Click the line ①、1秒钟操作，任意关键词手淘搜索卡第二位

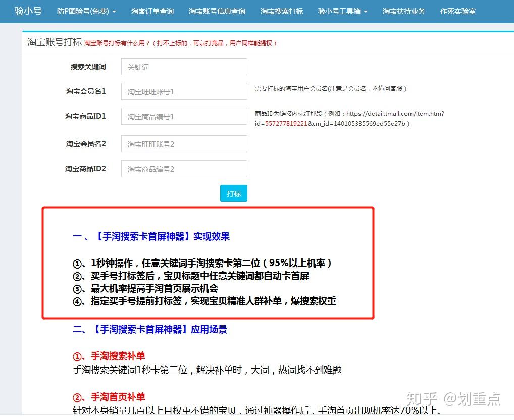202,262
